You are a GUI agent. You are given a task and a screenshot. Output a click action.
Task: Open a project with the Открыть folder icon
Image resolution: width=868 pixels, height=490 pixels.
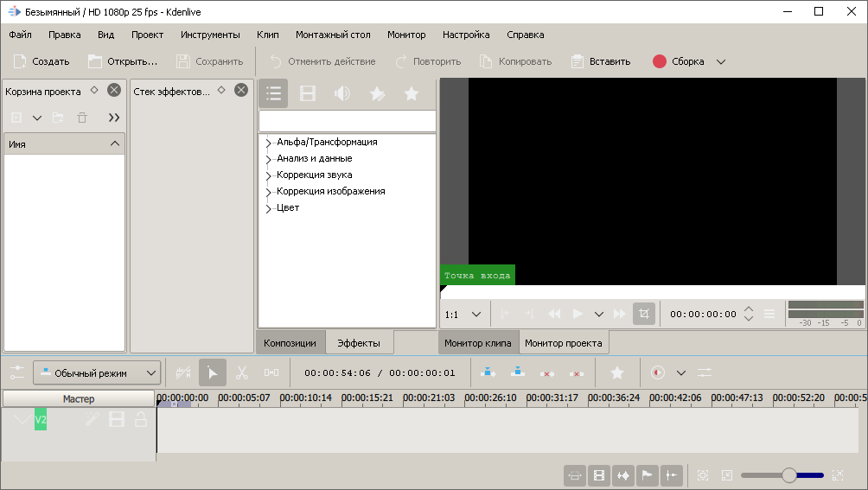94,61
